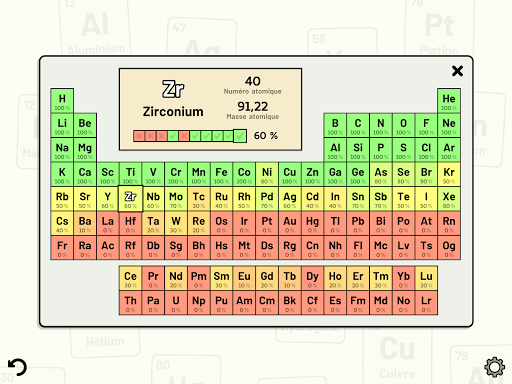Select the Xenon (Xe) cell

tap(449, 199)
